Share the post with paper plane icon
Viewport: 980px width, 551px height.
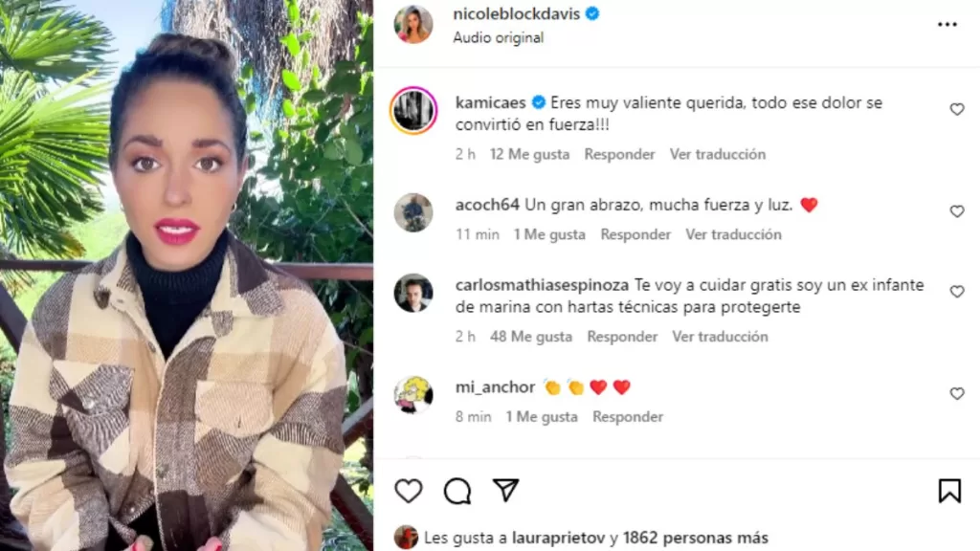505,490
